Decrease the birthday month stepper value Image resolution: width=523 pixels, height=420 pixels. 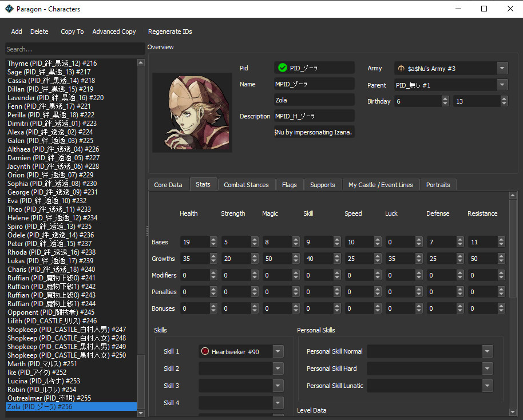(x=445, y=104)
